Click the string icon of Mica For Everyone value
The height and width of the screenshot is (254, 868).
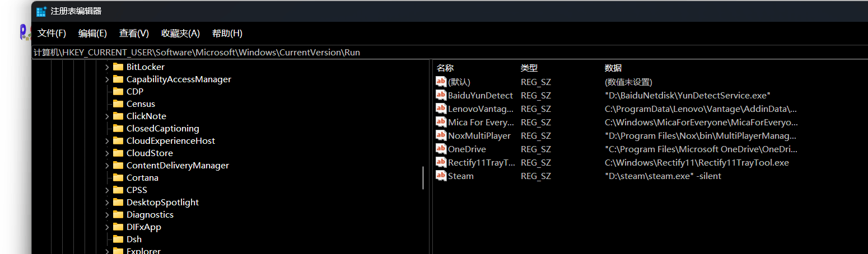click(441, 122)
